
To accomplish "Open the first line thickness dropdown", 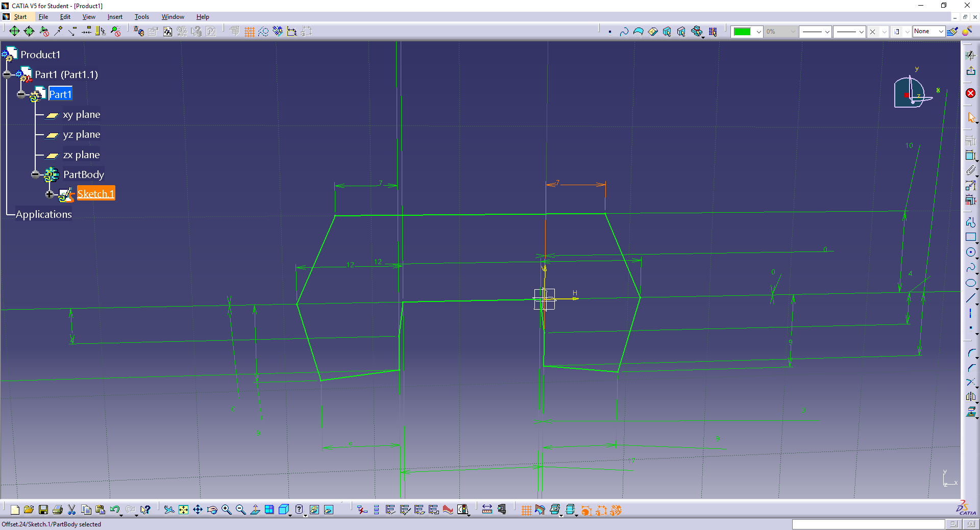I will (827, 32).
